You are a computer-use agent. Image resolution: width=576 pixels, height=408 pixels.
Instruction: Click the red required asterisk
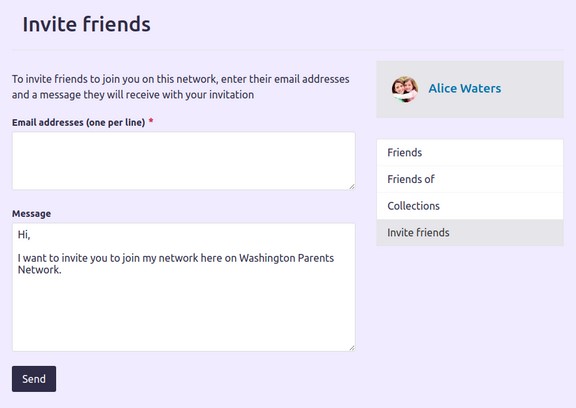151,121
